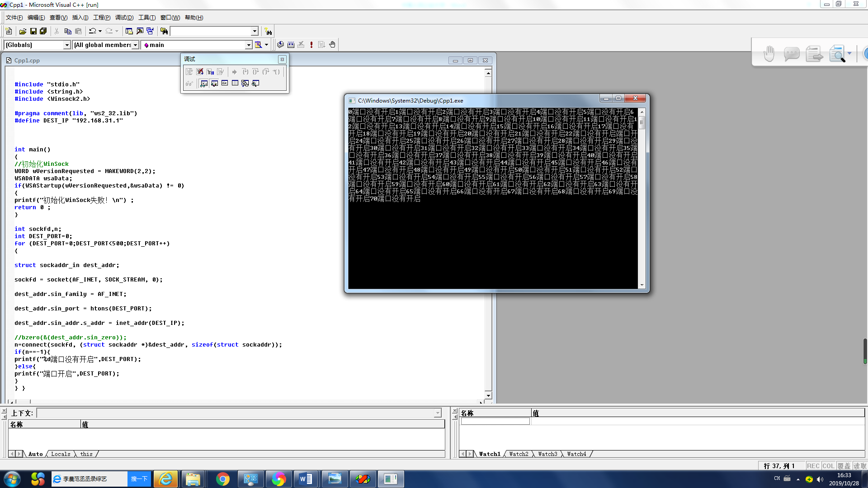Click the code editor vertical scroll down arrow
Viewport: 868px width, 488px height.
point(488,395)
